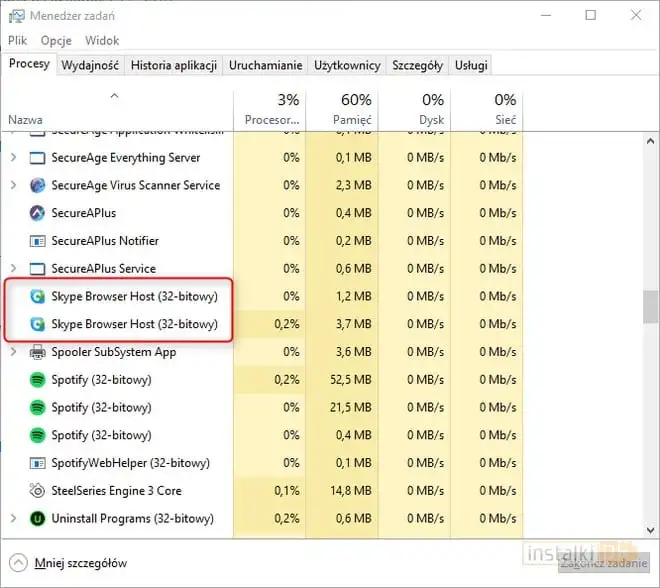Viewport: 660px width, 588px height.
Task: Expand the SecureAge Everything Server process group
Action: 13,158
